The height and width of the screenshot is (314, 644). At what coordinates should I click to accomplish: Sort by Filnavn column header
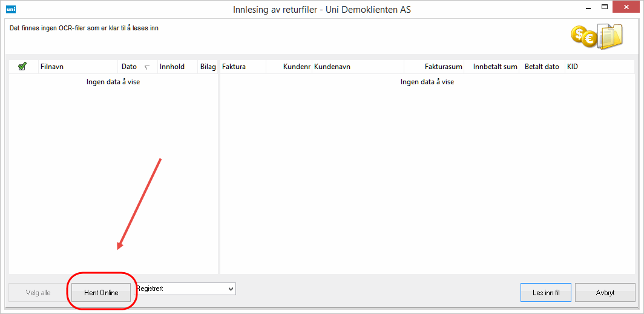tap(76, 67)
